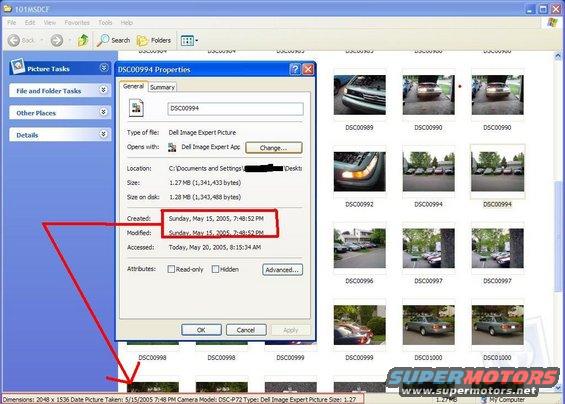The width and height of the screenshot is (565, 404).
Task: Close the DSC00994 Properties dialog
Action: 308,69
